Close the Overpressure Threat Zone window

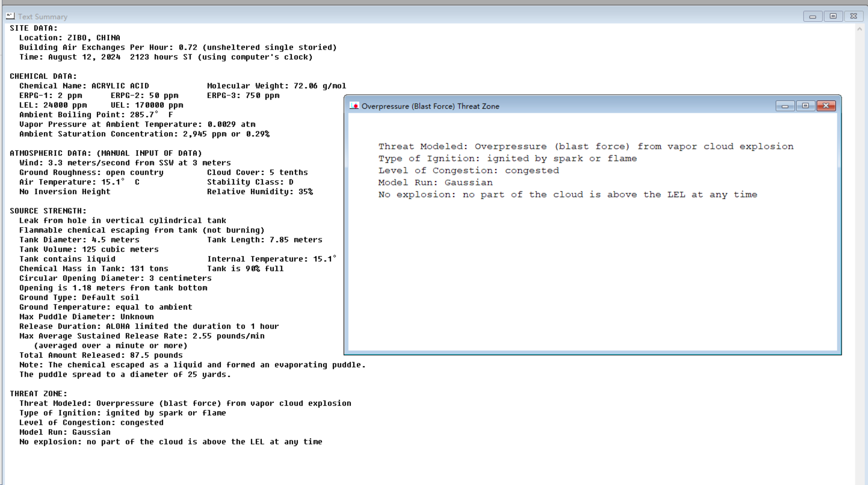point(826,106)
